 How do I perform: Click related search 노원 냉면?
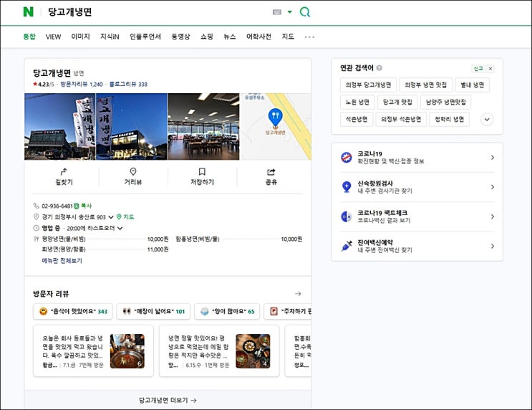[357, 102]
